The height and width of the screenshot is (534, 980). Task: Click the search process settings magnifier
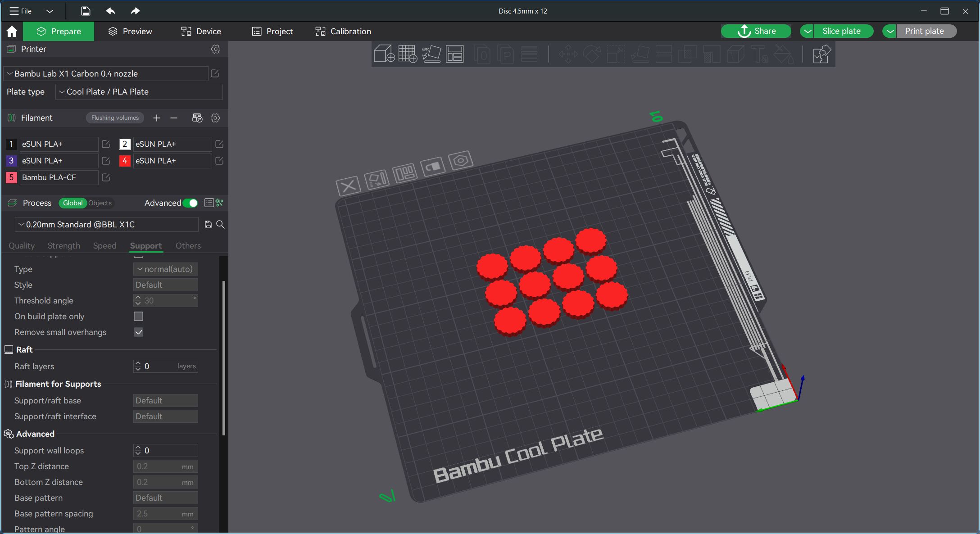[220, 224]
